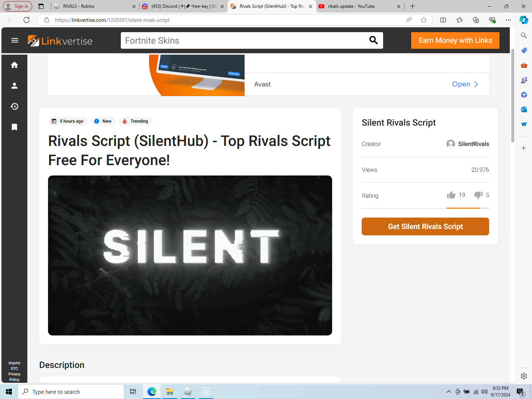
Task: Add this page to favorites star
Action: pyautogui.click(x=424, y=20)
